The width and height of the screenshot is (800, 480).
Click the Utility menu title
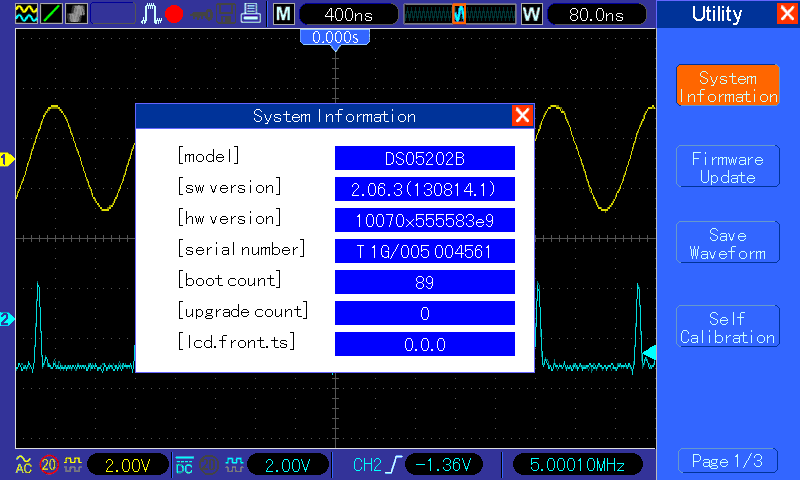[717, 14]
